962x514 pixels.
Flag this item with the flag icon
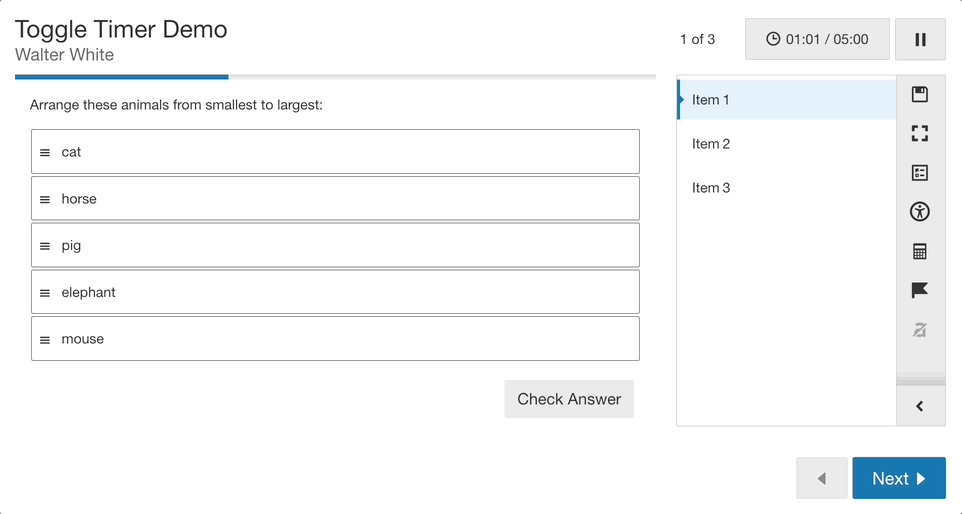[x=920, y=290]
